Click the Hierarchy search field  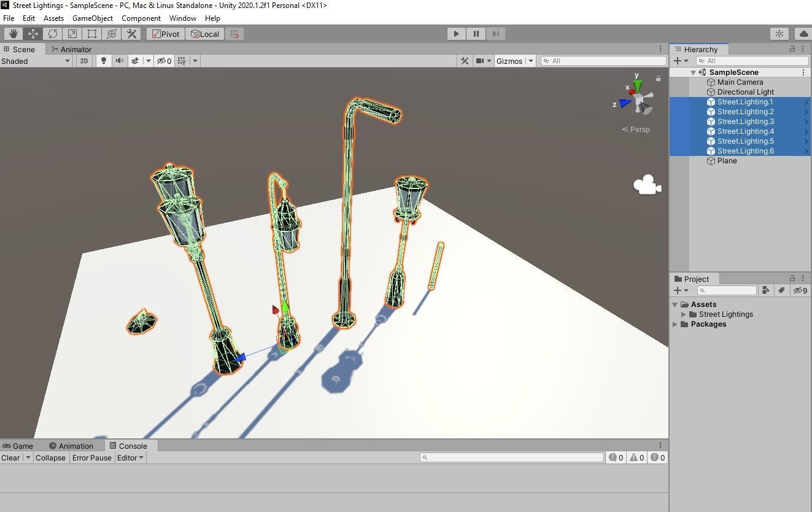(x=752, y=61)
